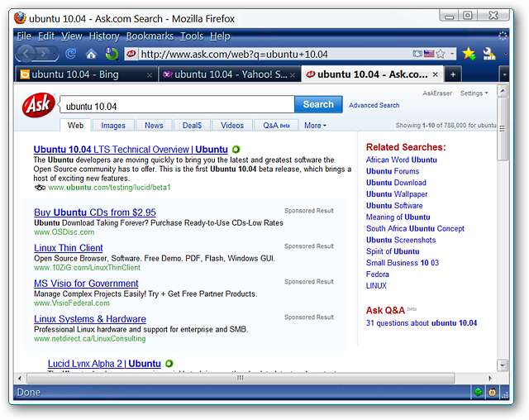The height and width of the screenshot is (420, 529).
Task: Click the vertical scrollbar thumb
Action: [503, 128]
